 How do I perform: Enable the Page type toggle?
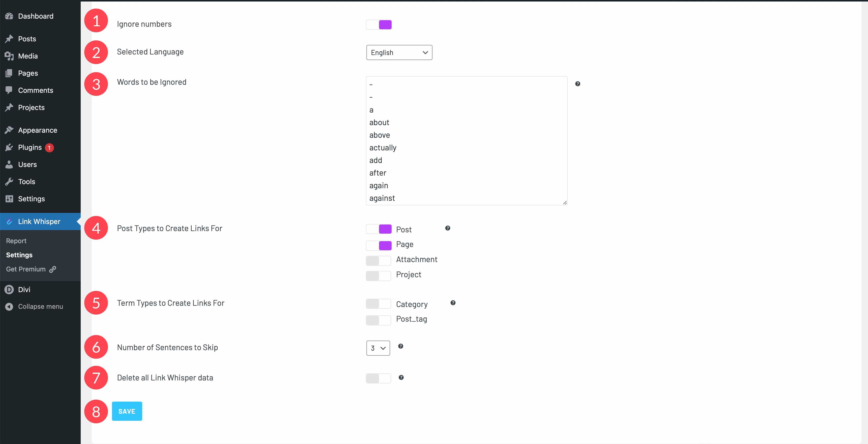pyautogui.click(x=378, y=245)
